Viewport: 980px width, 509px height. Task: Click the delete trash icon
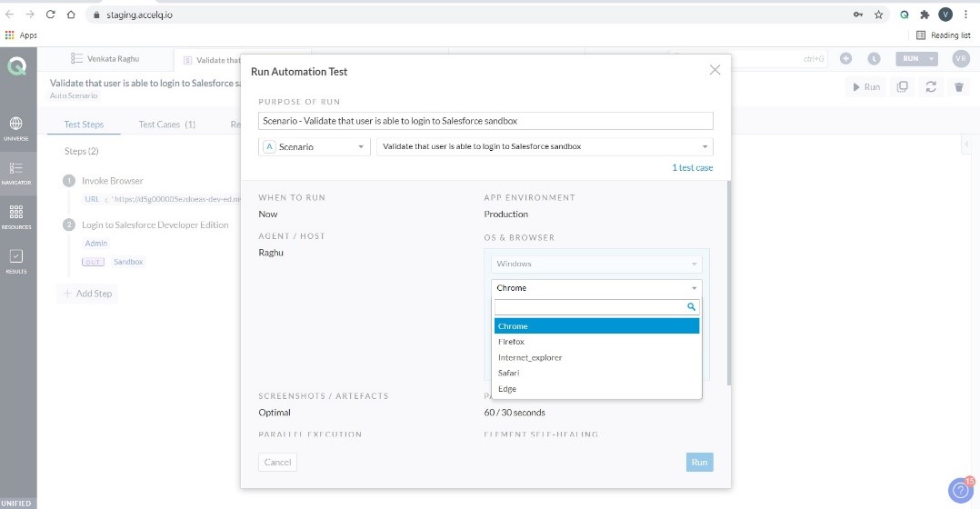point(959,87)
